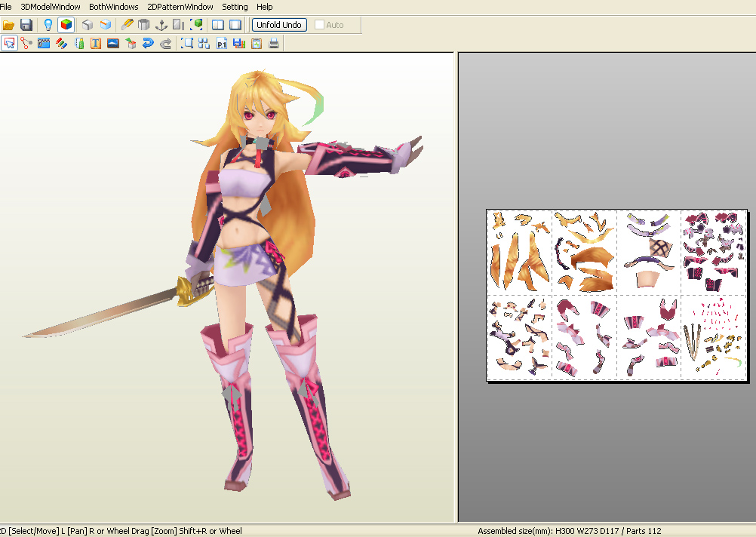Open the Help menu
Screen dimensions: 756x537
(265, 7)
